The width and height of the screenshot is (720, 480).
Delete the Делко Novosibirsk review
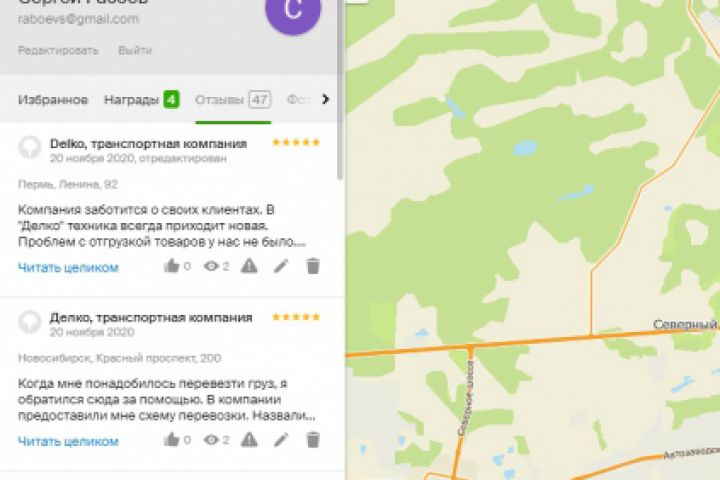(x=313, y=440)
